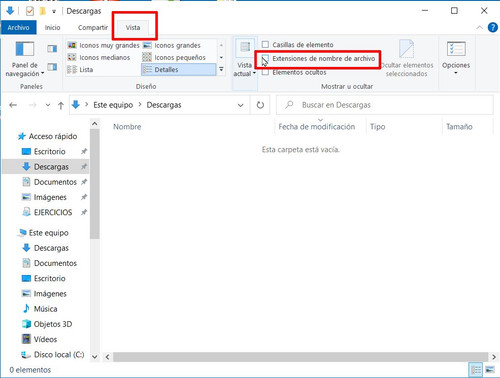Select Iconos pequeños layout
This screenshot has height=378, width=500.
[174, 58]
